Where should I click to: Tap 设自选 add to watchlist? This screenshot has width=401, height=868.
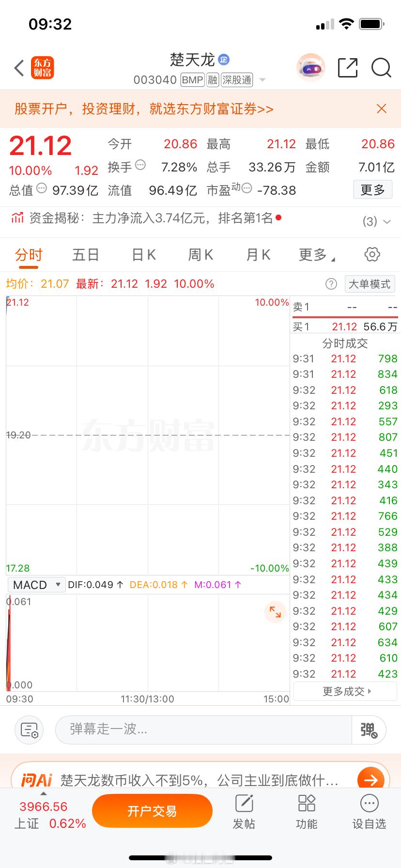(369, 812)
